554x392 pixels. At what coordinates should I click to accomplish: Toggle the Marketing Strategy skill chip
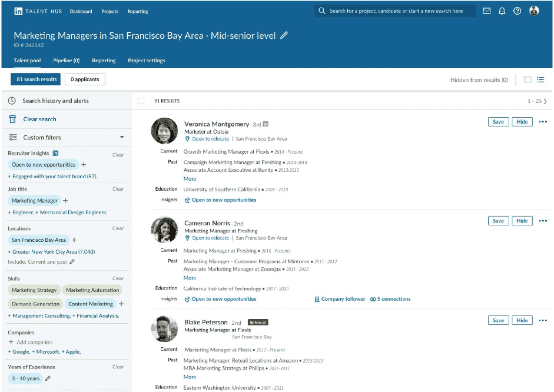click(x=34, y=290)
